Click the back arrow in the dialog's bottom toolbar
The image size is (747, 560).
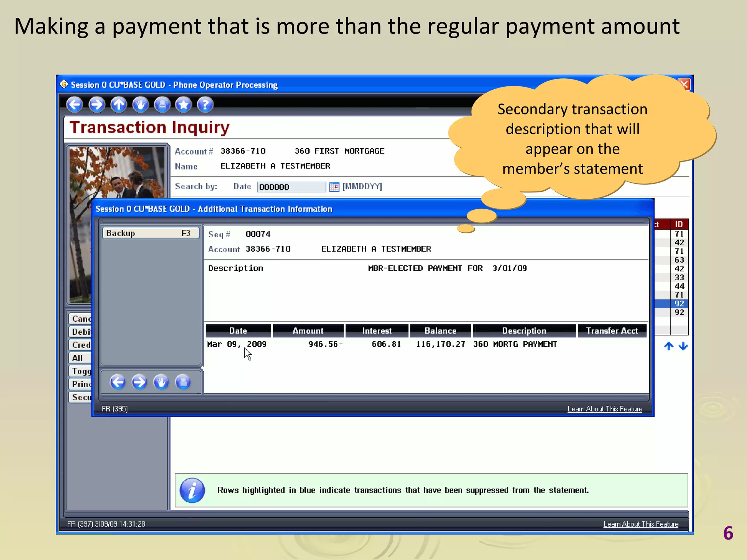[x=118, y=382]
